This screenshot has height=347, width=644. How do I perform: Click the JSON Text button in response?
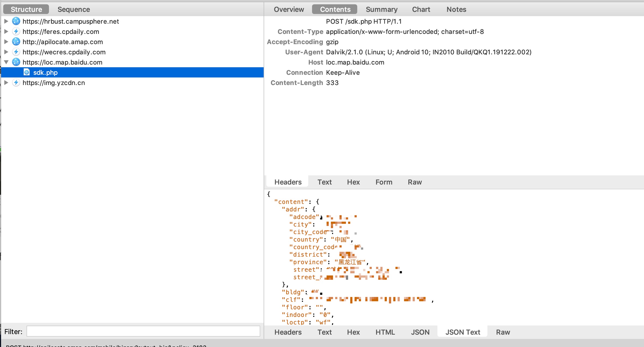click(x=463, y=332)
